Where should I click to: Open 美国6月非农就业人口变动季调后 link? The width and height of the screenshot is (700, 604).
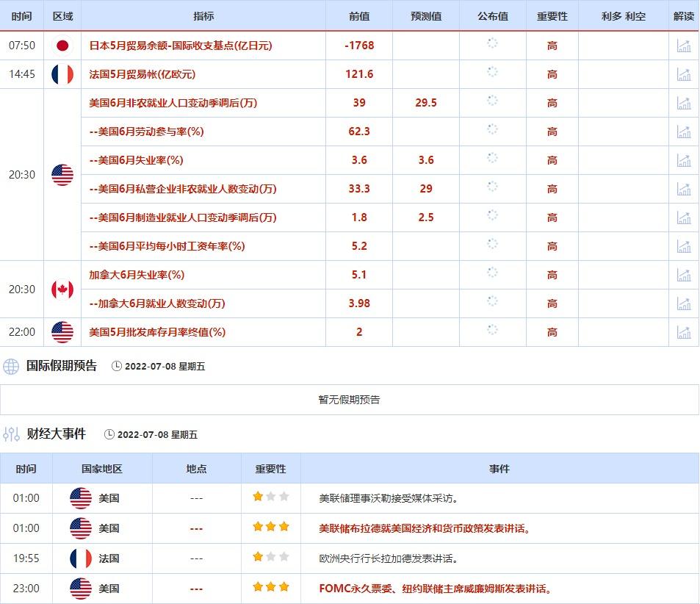[x=173, y=103]
